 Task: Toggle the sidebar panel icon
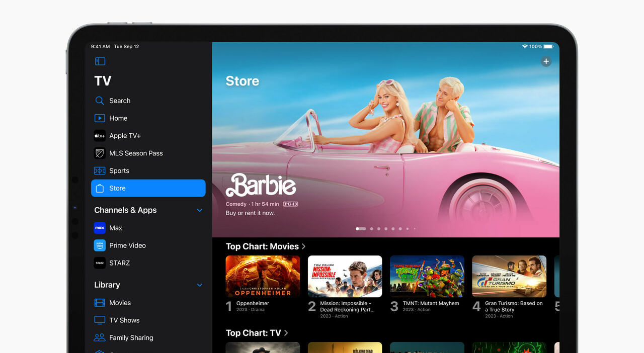coord(100,61)
